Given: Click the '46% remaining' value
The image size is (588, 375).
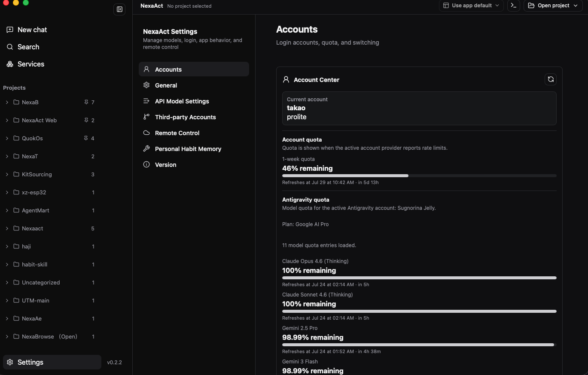Looking at the screenshot, I should (307, 168).
